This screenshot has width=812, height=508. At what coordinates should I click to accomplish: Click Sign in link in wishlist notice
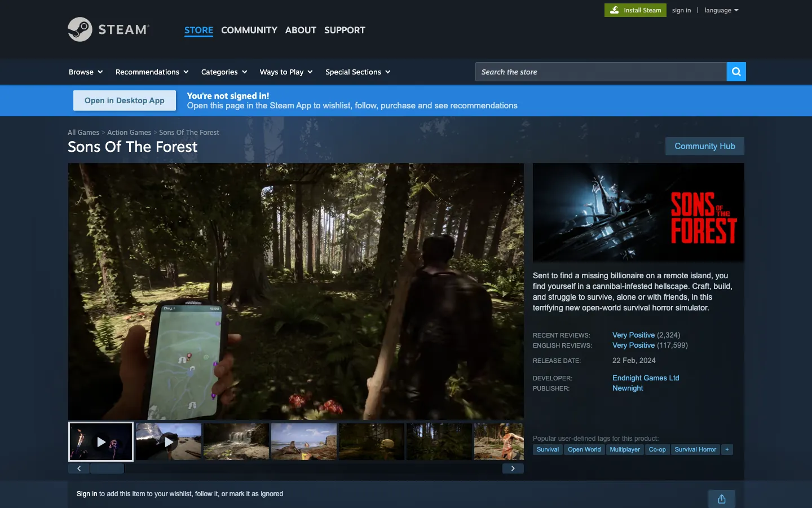[87, 494]
